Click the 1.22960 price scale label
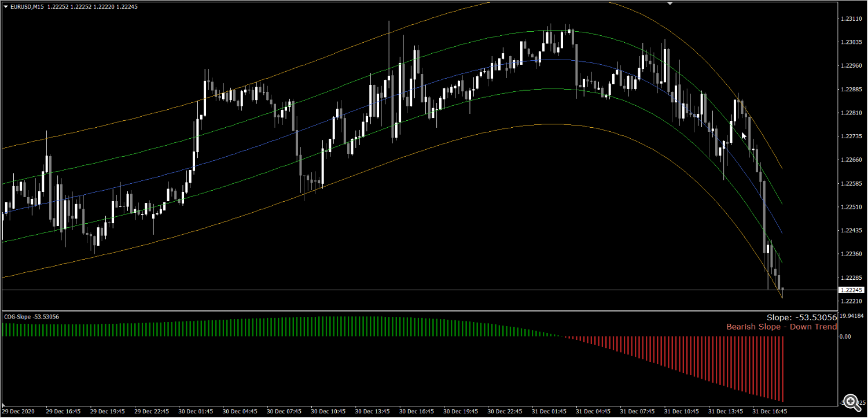 click(850, 66)
